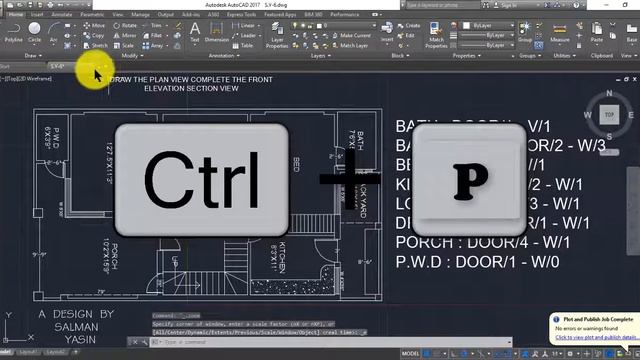This screenshot has width=640, height=360.
Task: Click the Base view tool
Action: 631,33
